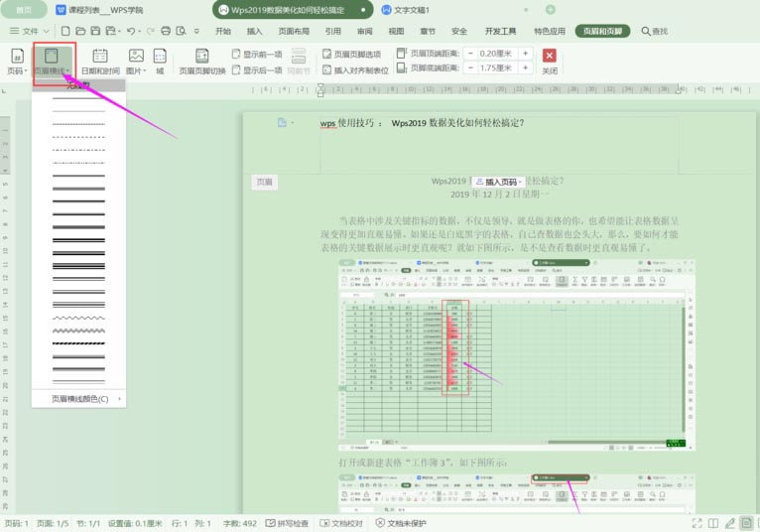Click the 插入页码 button in the document
Viewport: 760px width, 532px height.
[498, 182]
